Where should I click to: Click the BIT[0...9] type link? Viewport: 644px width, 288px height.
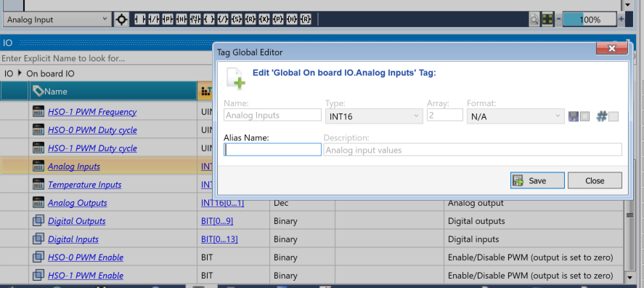coord(217,221)
